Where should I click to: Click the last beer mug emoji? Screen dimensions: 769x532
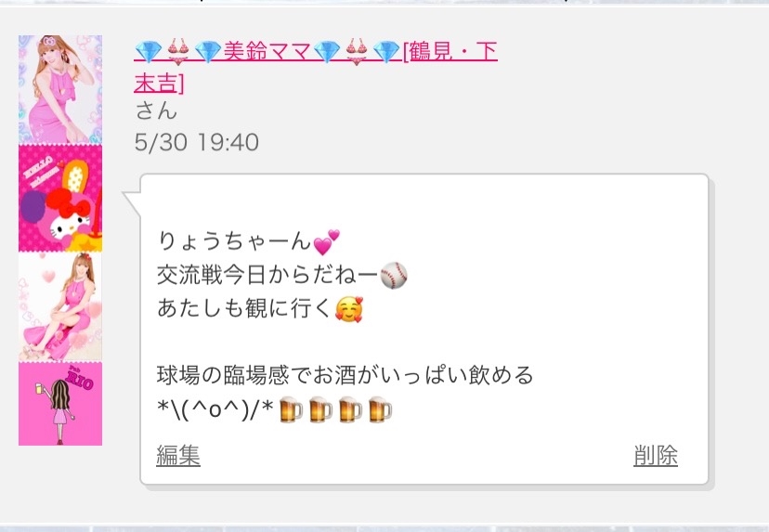[x=380, y=410]
